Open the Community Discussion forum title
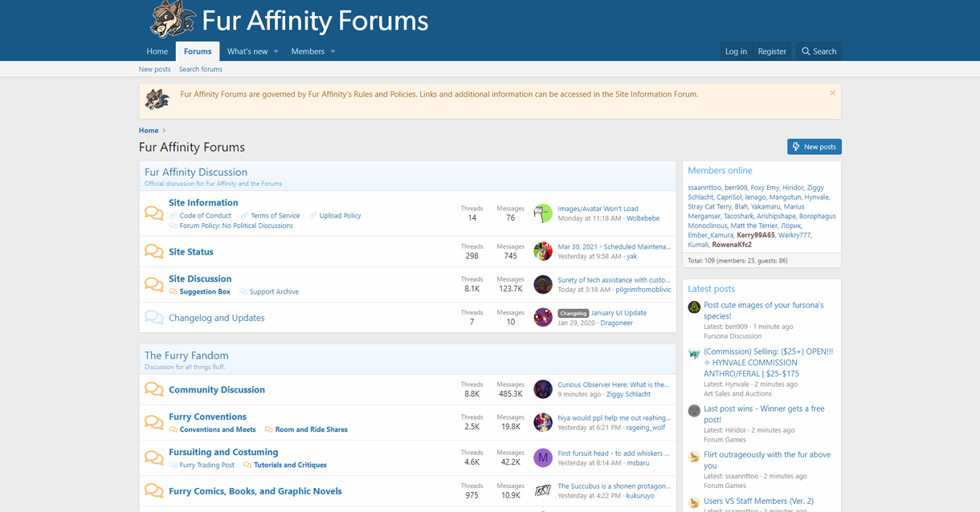Image resolution: width=980 pixels, height=512 pixels. (x=217, y=389)
